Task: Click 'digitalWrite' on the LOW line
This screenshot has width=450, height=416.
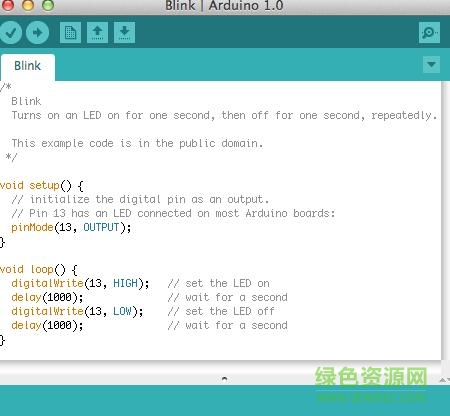Action: pyautogui.click(x=47, y=311)
